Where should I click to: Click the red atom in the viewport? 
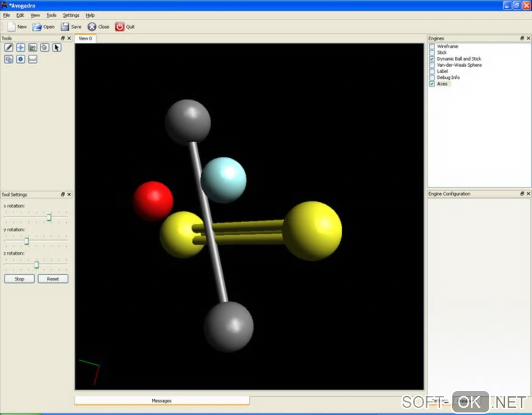point(153,201)
